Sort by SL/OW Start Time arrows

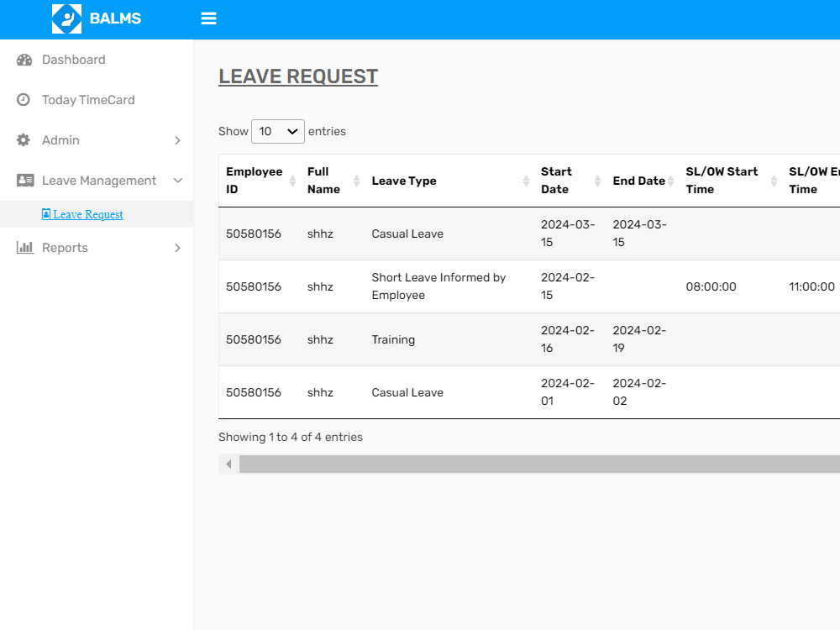[774, 181]
